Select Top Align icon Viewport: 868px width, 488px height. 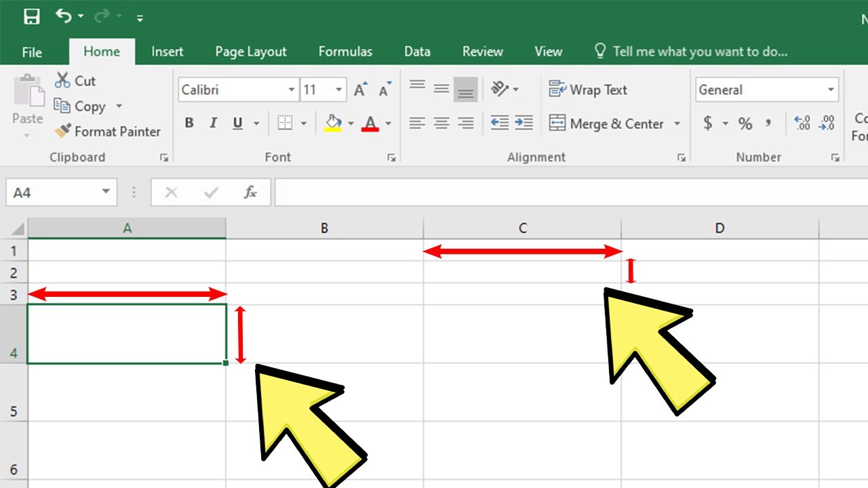coord(417,86)
